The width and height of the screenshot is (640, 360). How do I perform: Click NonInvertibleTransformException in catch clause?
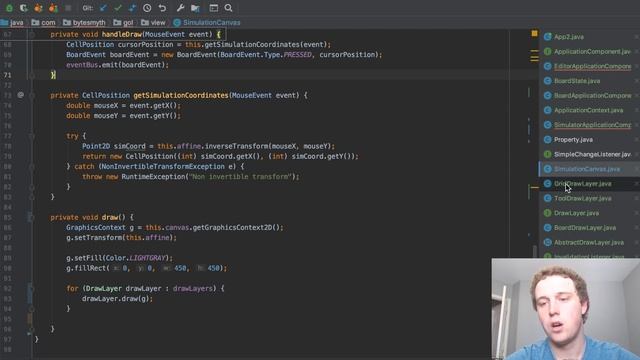point(163,167)
